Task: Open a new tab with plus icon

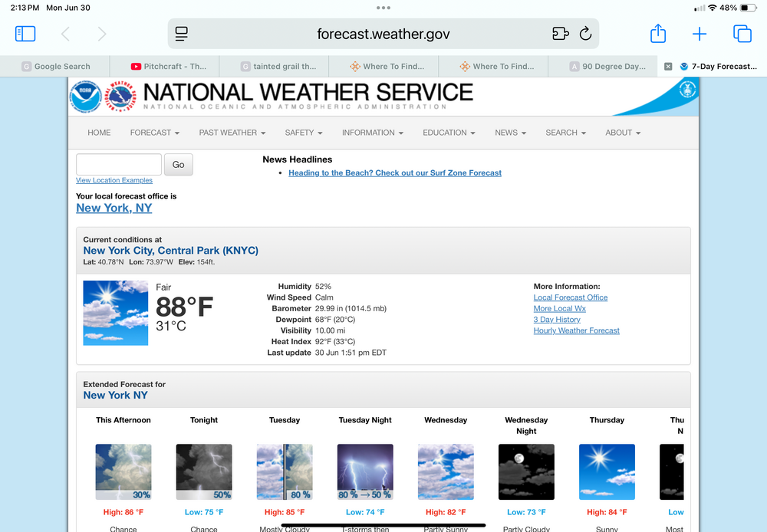Action: tap(700, 34)
